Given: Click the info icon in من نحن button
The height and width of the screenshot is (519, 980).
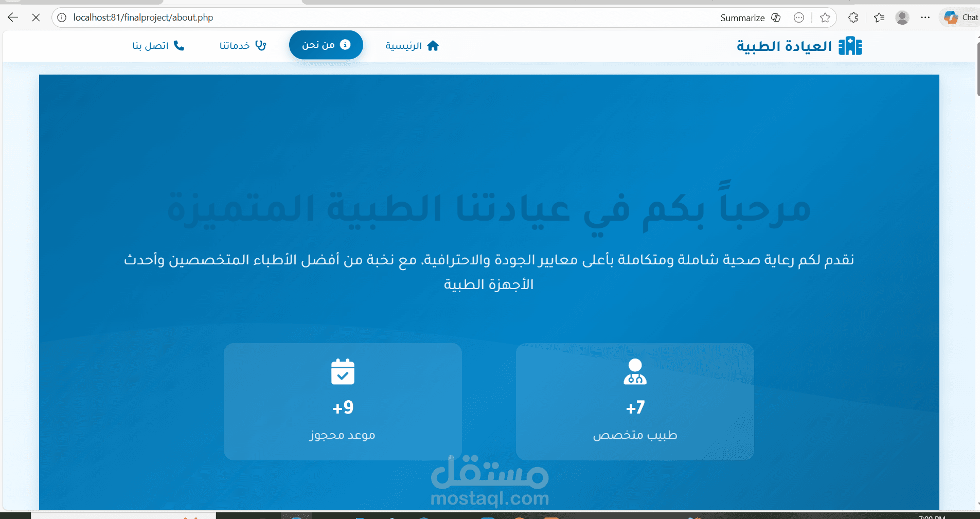Looking at the screenshot, I should 345,45.
